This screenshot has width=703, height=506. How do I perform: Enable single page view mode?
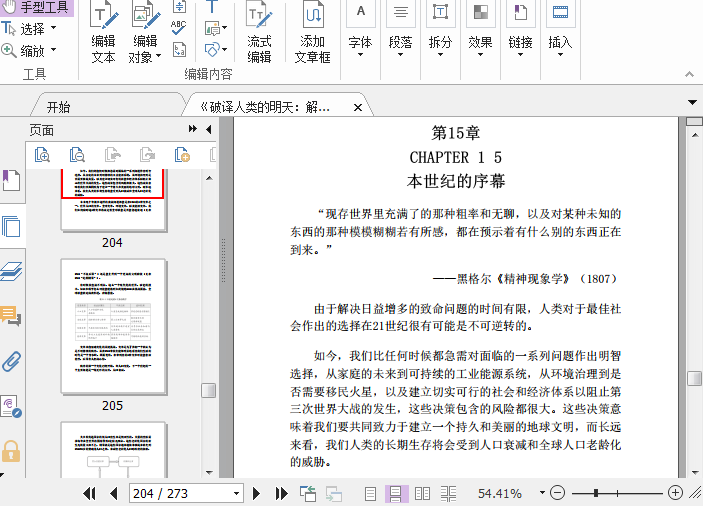pos(370,493)
